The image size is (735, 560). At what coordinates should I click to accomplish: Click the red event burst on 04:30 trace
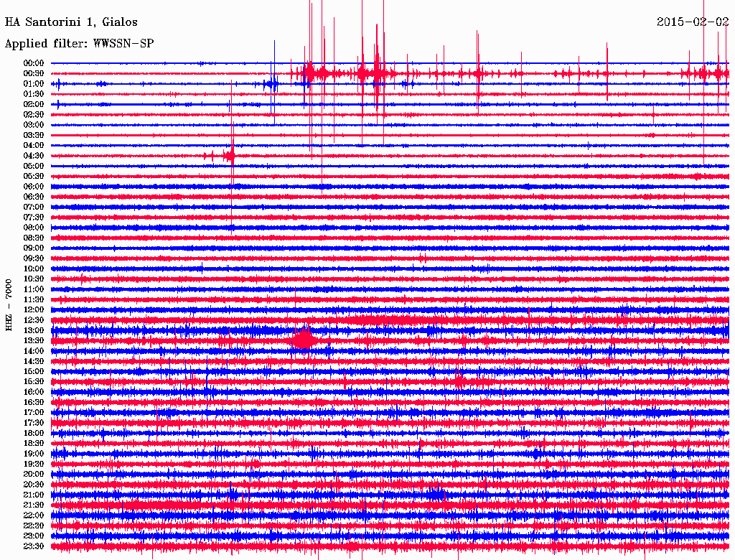[x=229, y=155]
